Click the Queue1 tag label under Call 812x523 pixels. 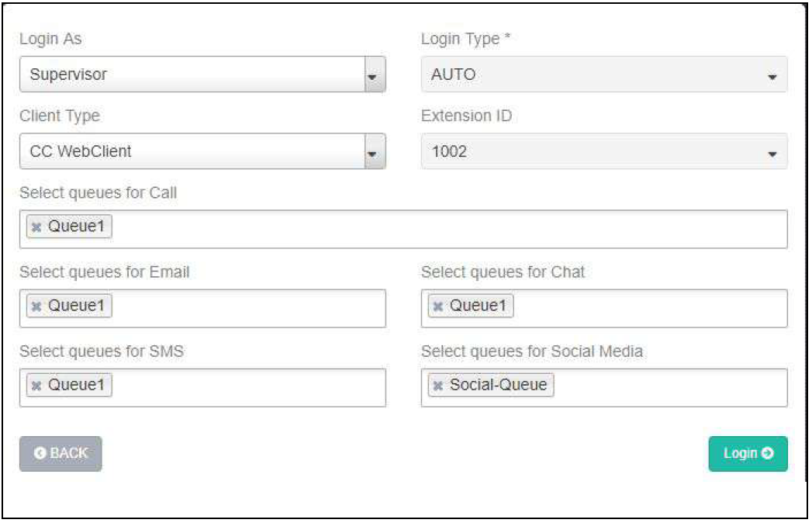pyautogui.click(x=76, y=227)
